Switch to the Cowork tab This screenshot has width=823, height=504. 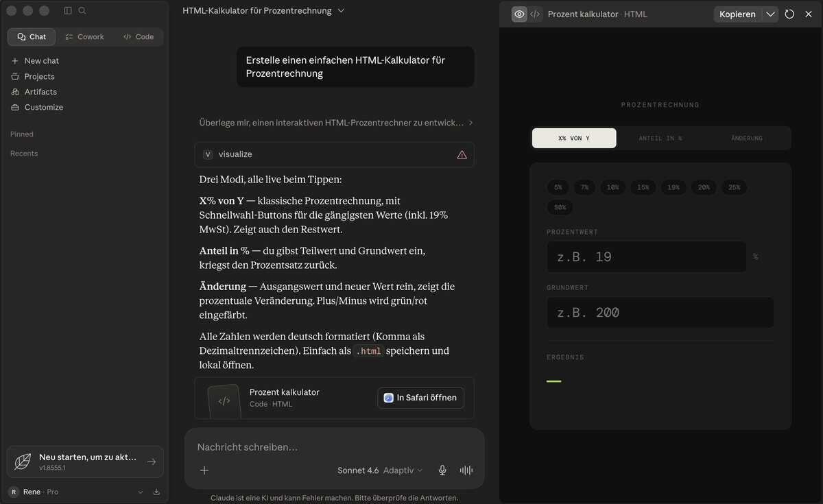coord(84,37)
